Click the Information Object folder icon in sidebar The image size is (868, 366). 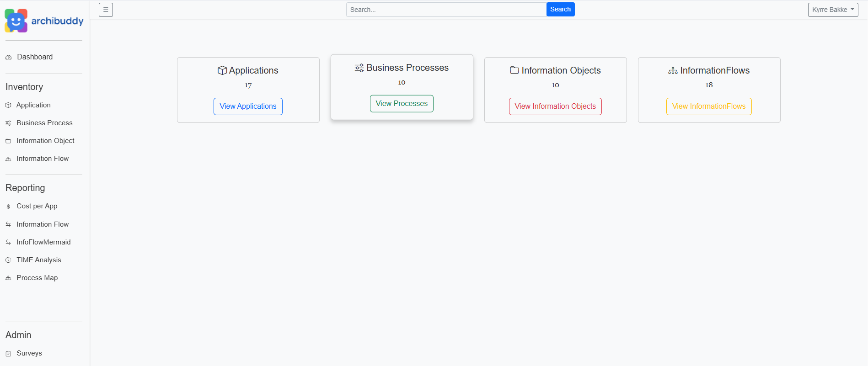[x=8, y=141]
